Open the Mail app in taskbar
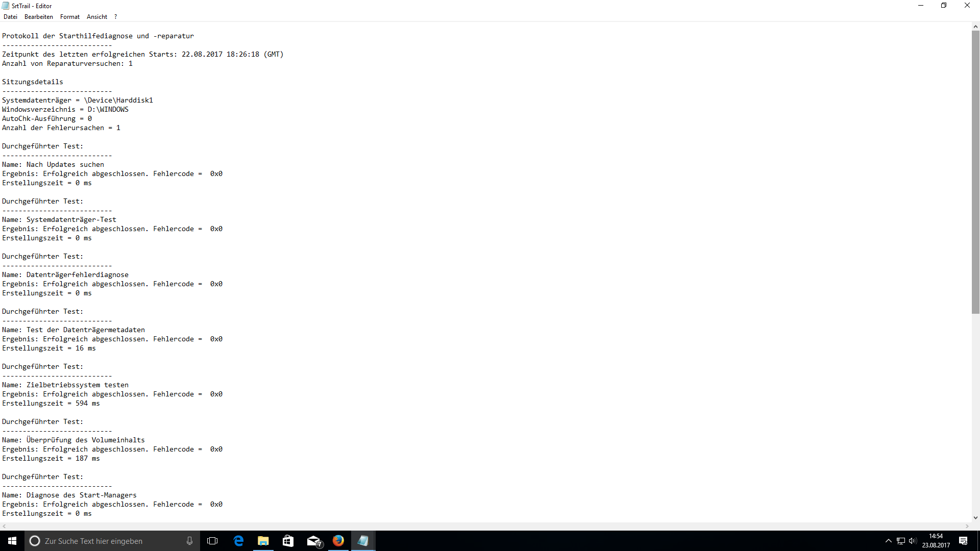Screen dimensions: 980x551 click(313, 541)
